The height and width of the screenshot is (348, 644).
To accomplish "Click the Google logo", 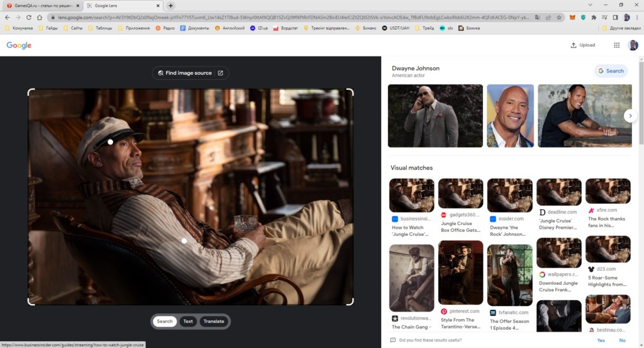I will [19, 46].
